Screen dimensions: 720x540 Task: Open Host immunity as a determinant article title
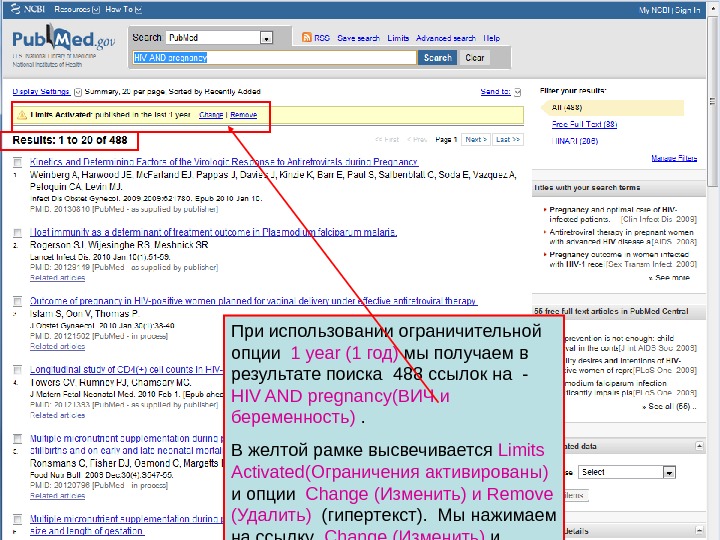click(213, 232)
